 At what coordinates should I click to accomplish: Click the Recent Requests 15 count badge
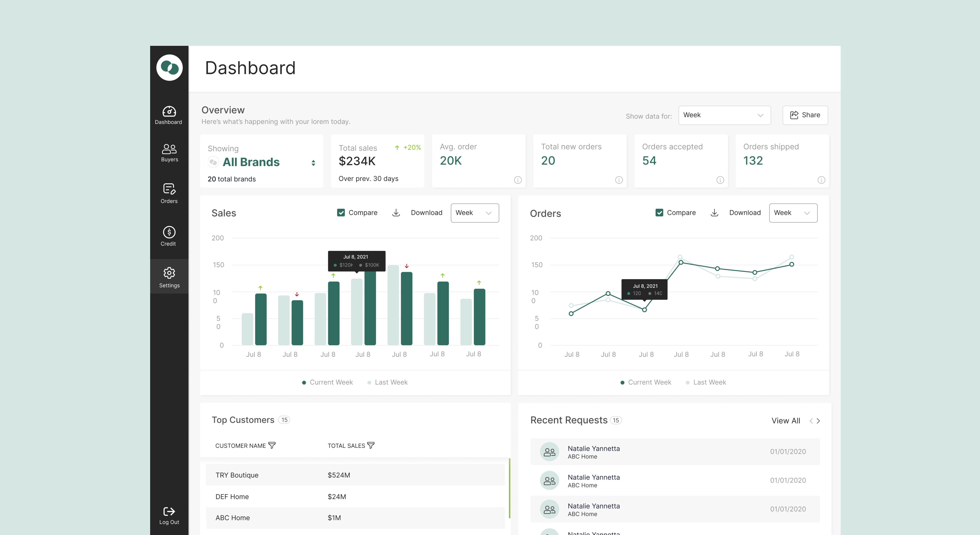pos(616,420)
